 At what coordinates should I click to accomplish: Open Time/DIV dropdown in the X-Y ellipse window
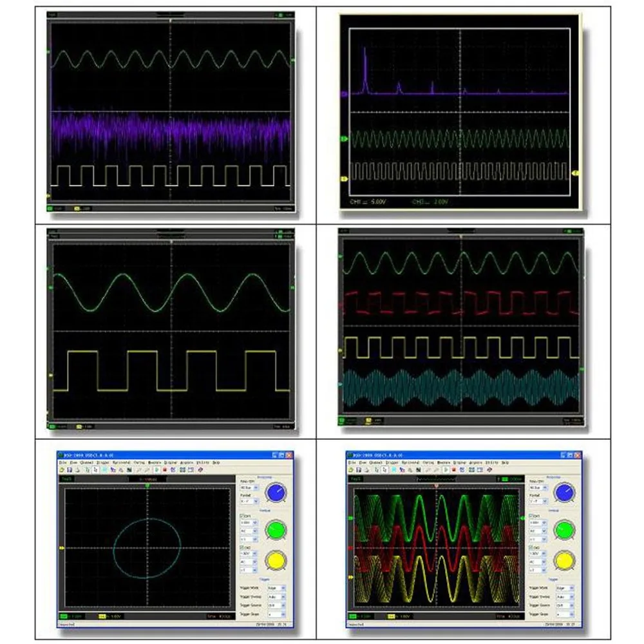pyautogui.click(x=249, y=488)
